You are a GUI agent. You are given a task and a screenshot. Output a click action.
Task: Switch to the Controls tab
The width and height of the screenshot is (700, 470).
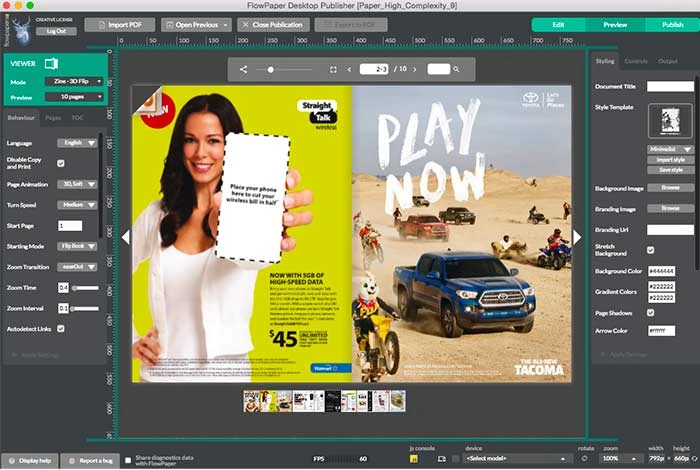coord(636,61)
